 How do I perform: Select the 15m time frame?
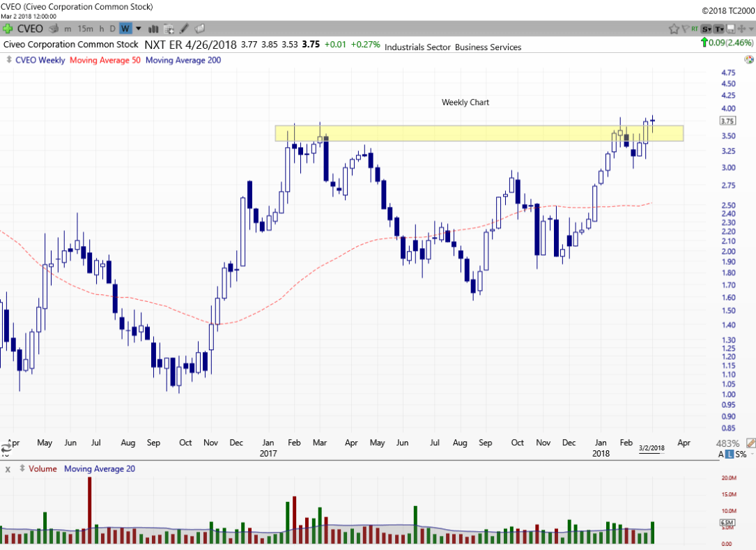pos(85,29)
